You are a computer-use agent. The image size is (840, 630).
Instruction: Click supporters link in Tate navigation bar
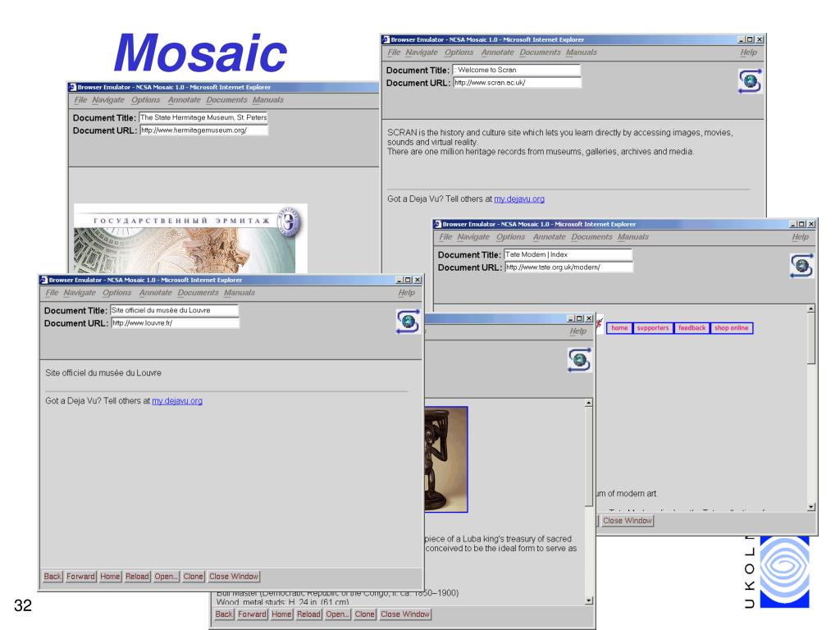click(x=653, y=328)
